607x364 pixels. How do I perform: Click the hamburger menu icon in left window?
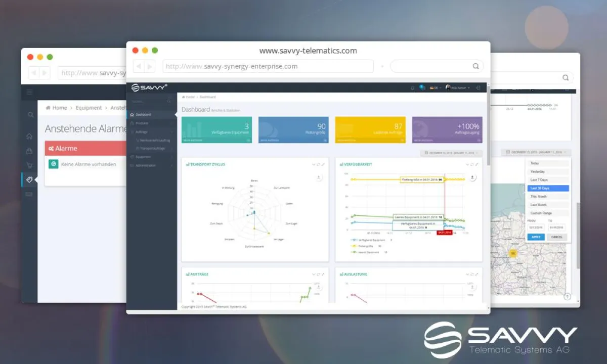29,92
